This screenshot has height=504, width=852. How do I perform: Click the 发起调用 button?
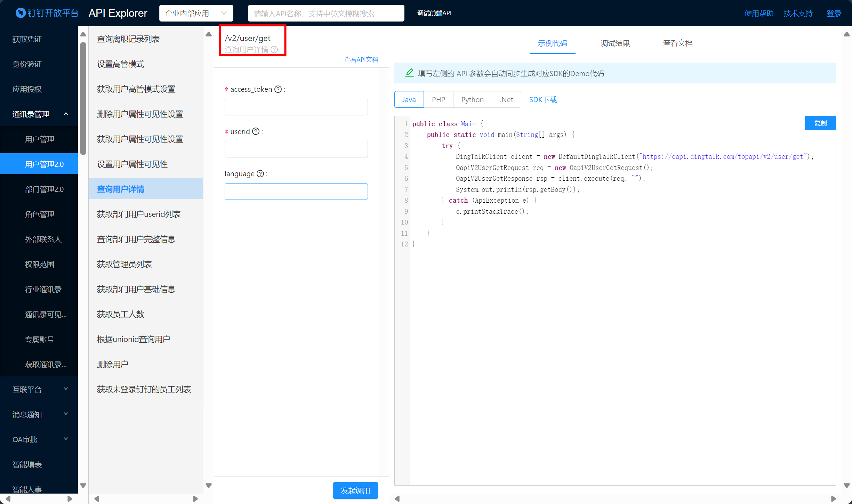355,490
